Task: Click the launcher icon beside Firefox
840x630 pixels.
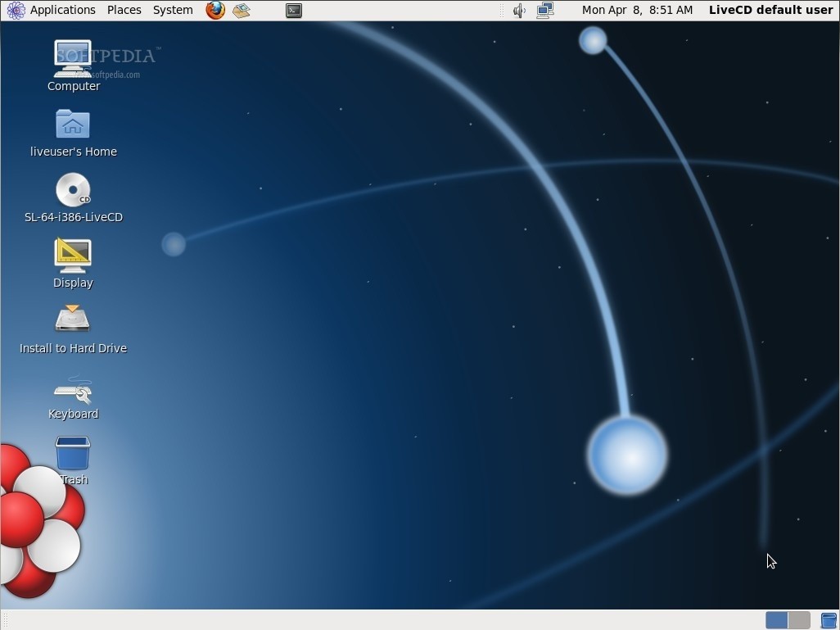Action: pos(241,10)
